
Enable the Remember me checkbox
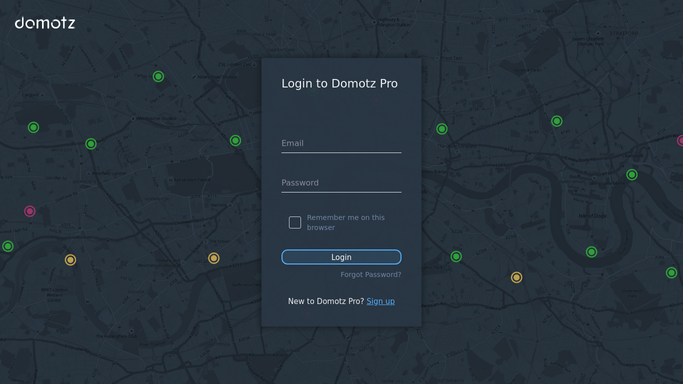[295, 222]
